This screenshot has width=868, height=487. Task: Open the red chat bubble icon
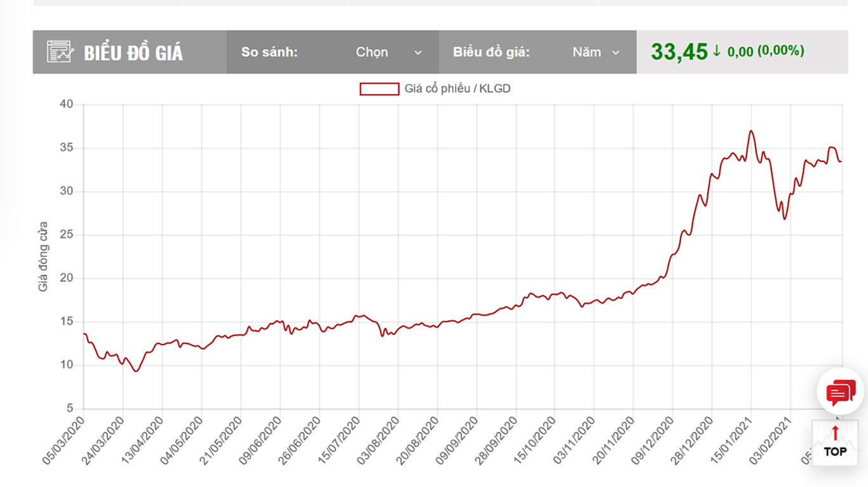[x=841, y=392]
